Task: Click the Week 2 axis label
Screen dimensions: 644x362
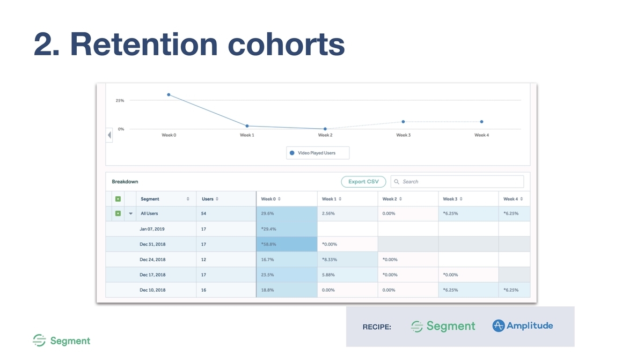Action: coord(325,135)
